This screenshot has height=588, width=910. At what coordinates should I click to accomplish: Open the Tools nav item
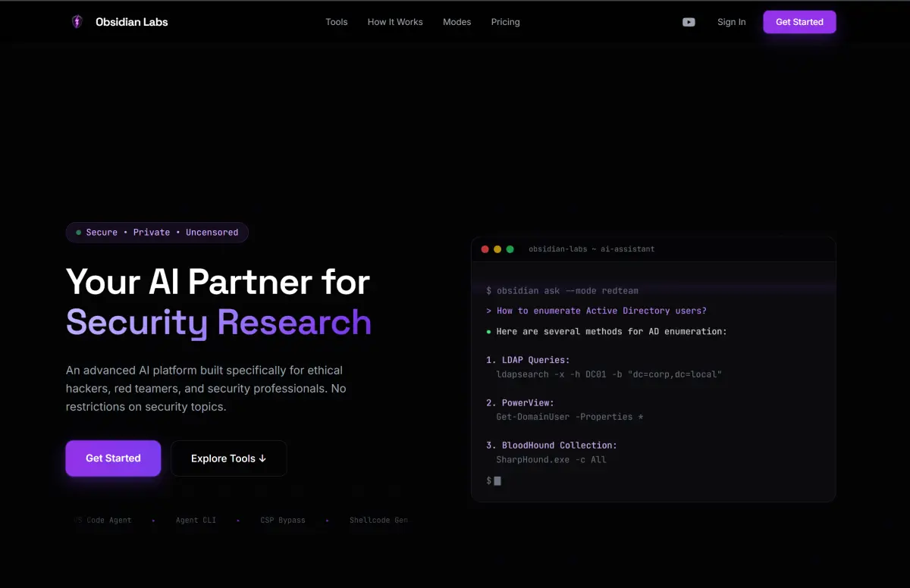pyautogui.click(x=337, y=22)
